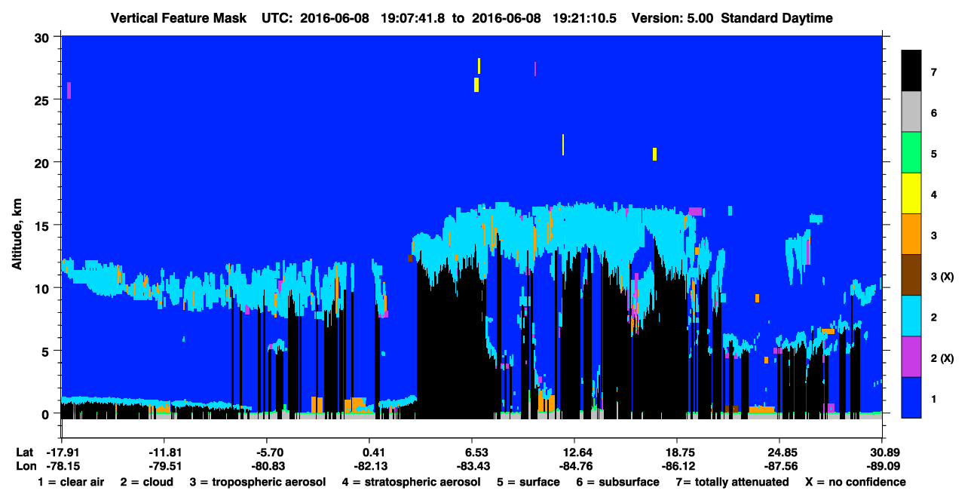Screen dimensions: 980x503
Task: Click the altitude tick label 30
Action: coord(44,37)
